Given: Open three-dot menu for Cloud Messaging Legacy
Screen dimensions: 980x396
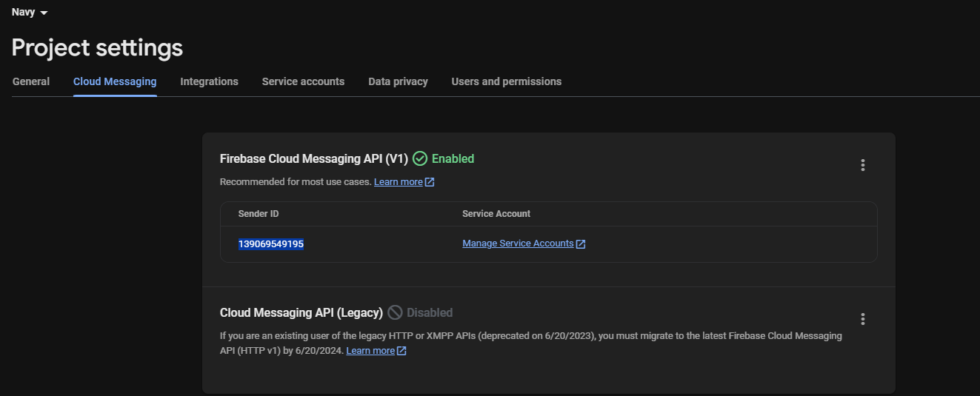Looking at the screenshot, I should point(862,319).
